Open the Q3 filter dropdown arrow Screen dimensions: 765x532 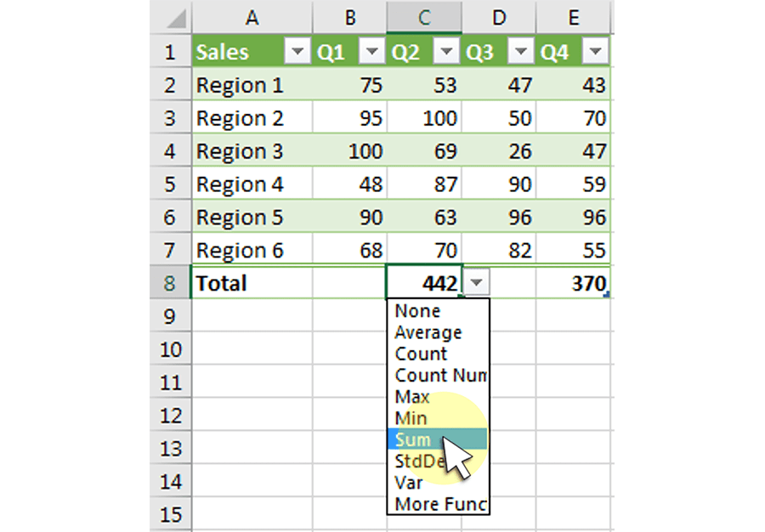click(520, 51)
